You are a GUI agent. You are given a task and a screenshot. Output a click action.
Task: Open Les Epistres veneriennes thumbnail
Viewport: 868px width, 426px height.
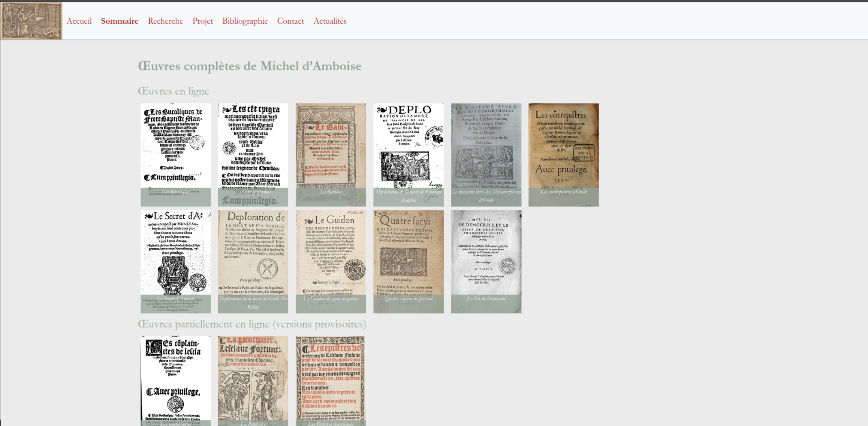point(331,381)
